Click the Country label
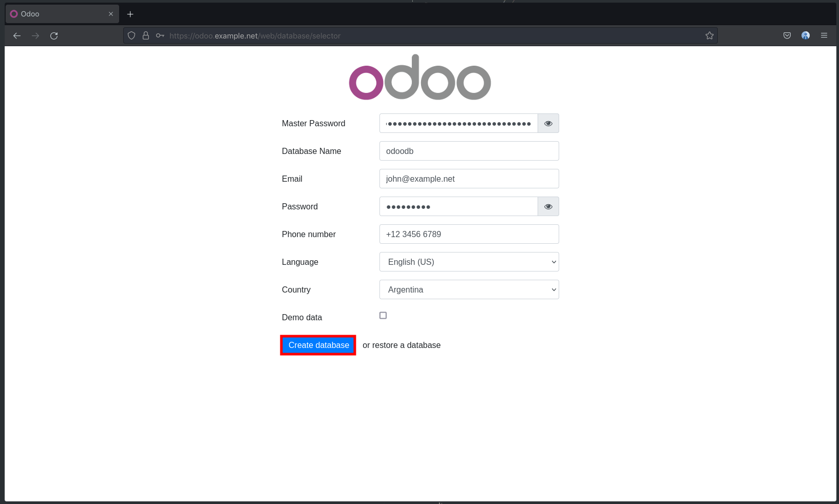Screen dimensions: 839x504 click(296, 289)
